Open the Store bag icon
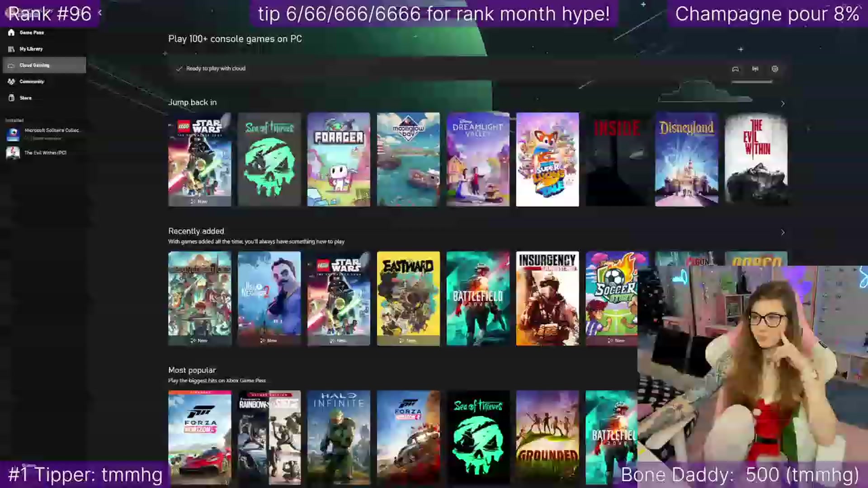The image size is (868, 488). 11,98
